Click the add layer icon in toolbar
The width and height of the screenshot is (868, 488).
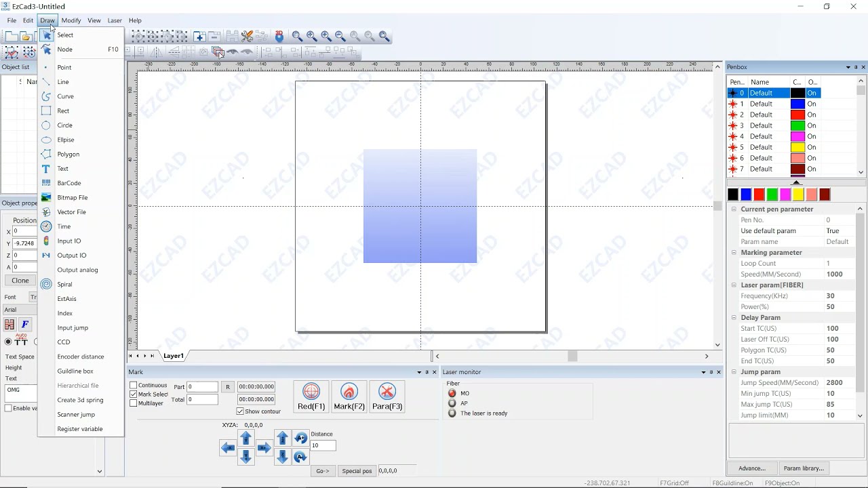[x=199, y=37]
